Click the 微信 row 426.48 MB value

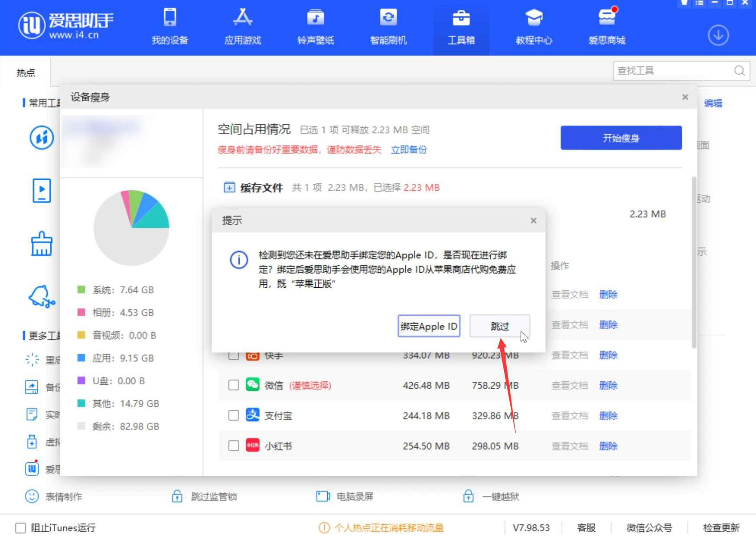426,386
